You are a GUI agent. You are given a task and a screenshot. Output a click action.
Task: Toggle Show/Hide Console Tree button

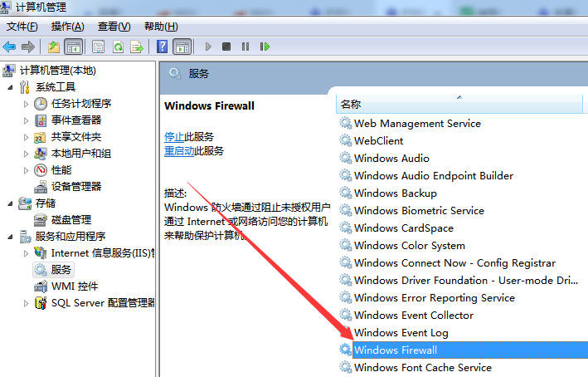click(x=73, y=47)
